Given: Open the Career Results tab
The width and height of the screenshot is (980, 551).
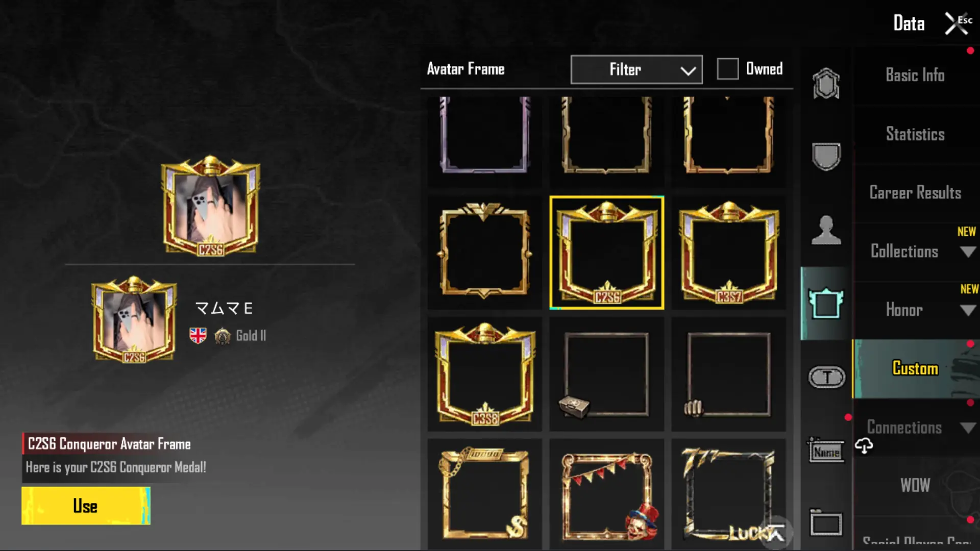Looking at the screenshot, I should tap(915, 193).
